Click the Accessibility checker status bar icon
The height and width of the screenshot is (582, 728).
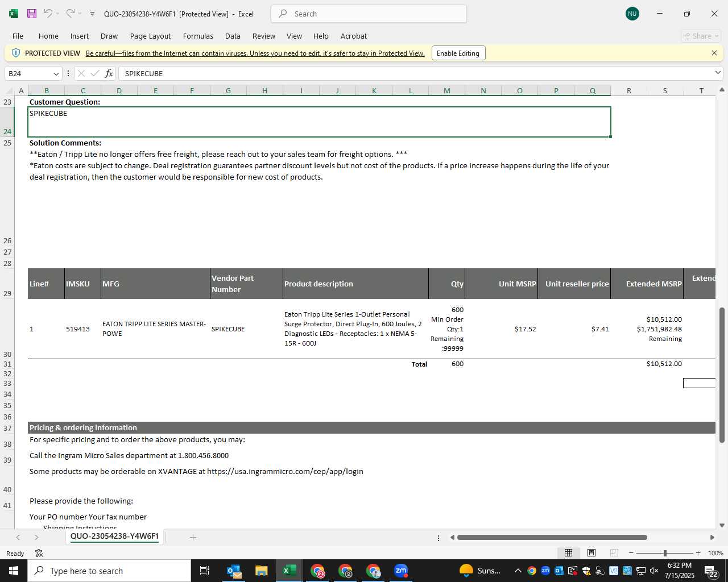click(39, 553)
